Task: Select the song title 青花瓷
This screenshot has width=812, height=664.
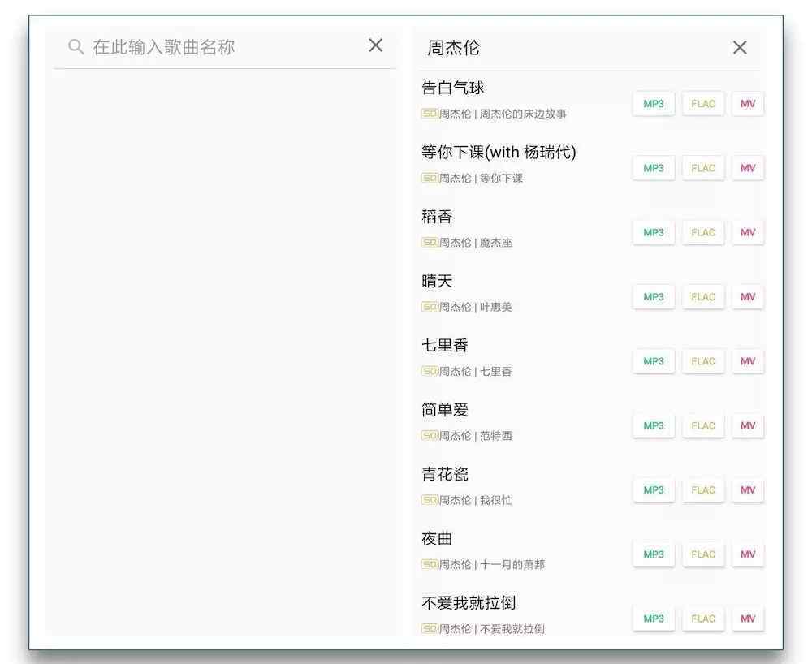Action: 445,474
